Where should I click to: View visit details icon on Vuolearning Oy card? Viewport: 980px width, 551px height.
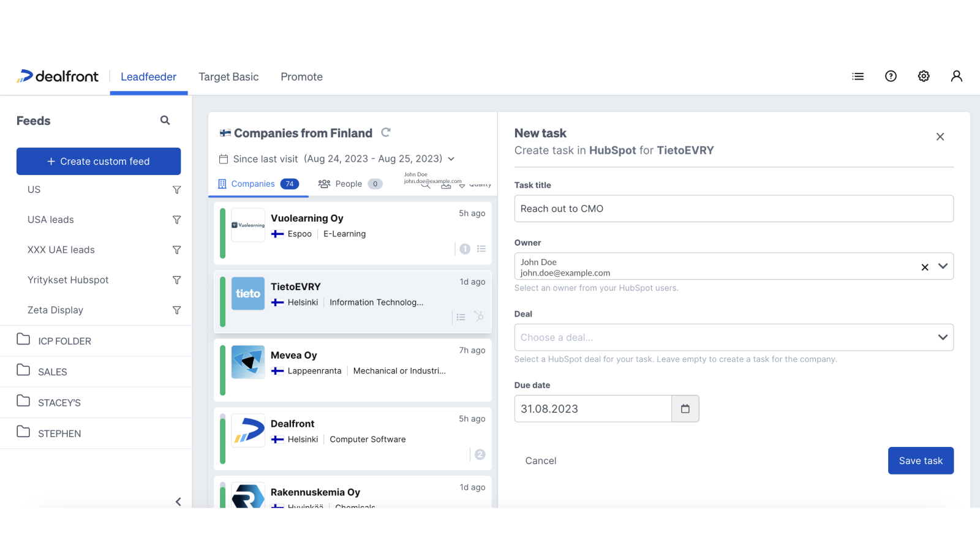[x=481, y=249]
